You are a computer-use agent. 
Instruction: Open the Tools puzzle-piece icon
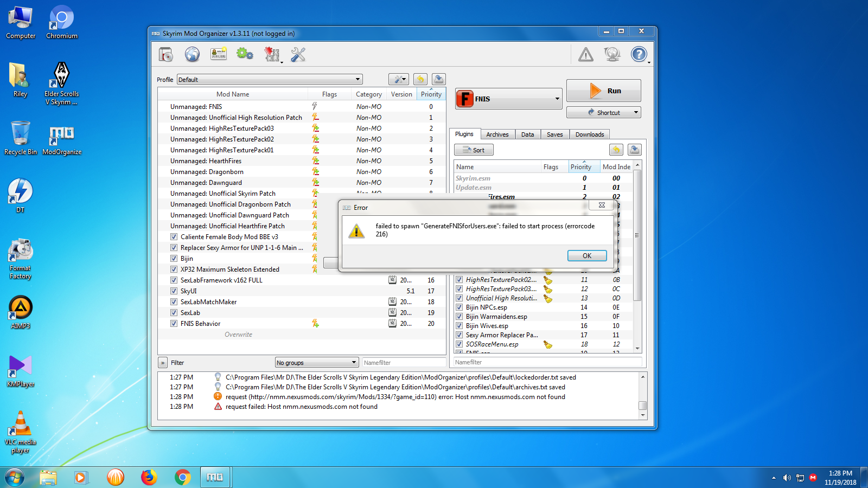point(272,54)
